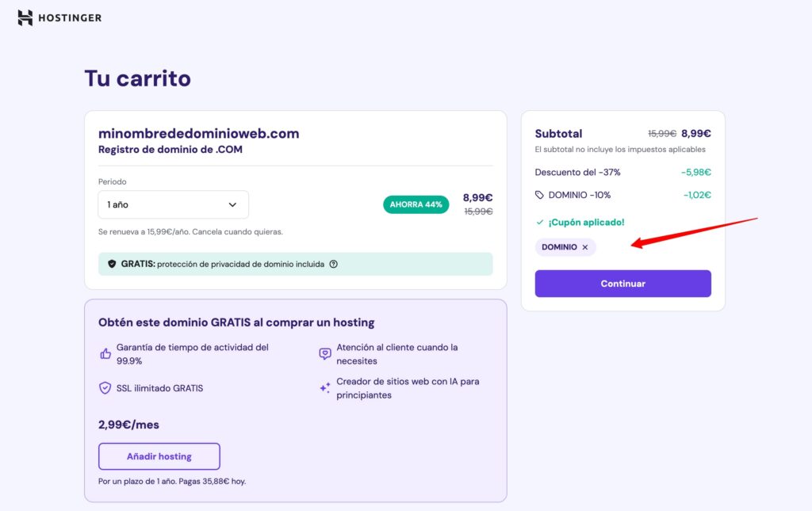Click the SSL shield checkmark icon

click(x=105, y=388)
